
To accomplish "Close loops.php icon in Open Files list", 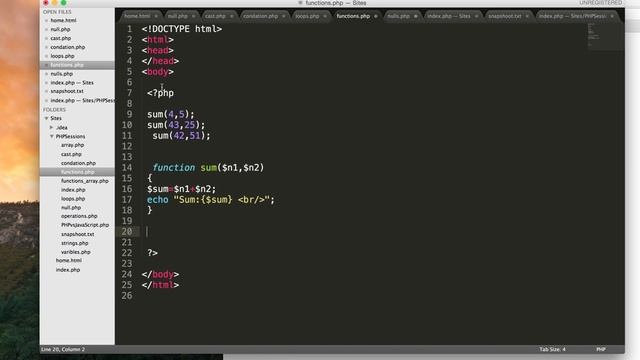I will pyautogui.click(x=46, y=56).
